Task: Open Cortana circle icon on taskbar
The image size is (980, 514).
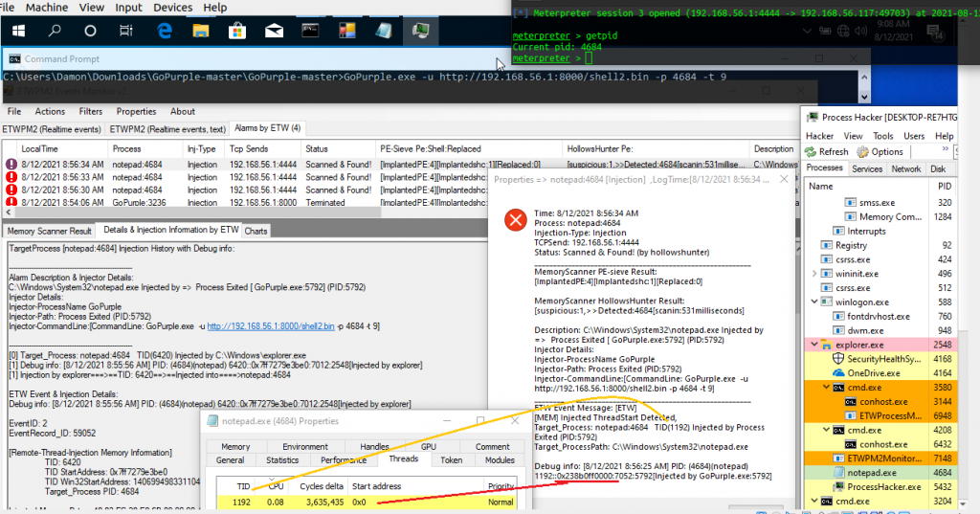Action: [x=91, y=31]
